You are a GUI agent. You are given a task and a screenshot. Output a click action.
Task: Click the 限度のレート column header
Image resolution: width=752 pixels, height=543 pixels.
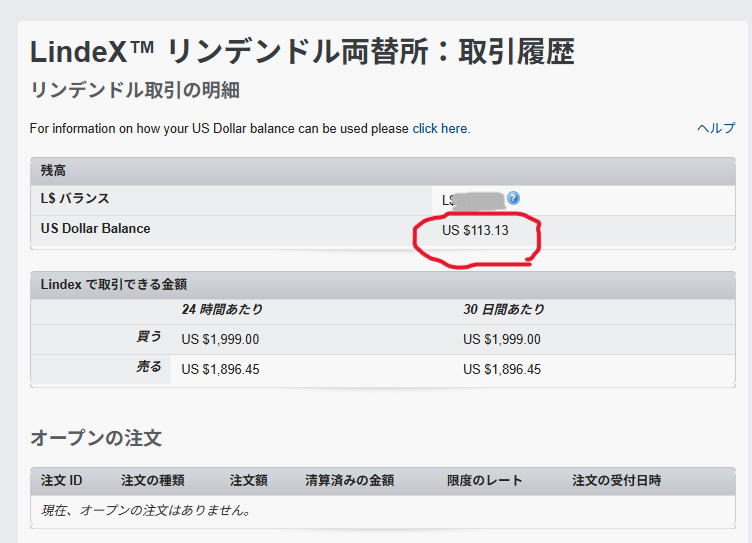coord(484,481)
